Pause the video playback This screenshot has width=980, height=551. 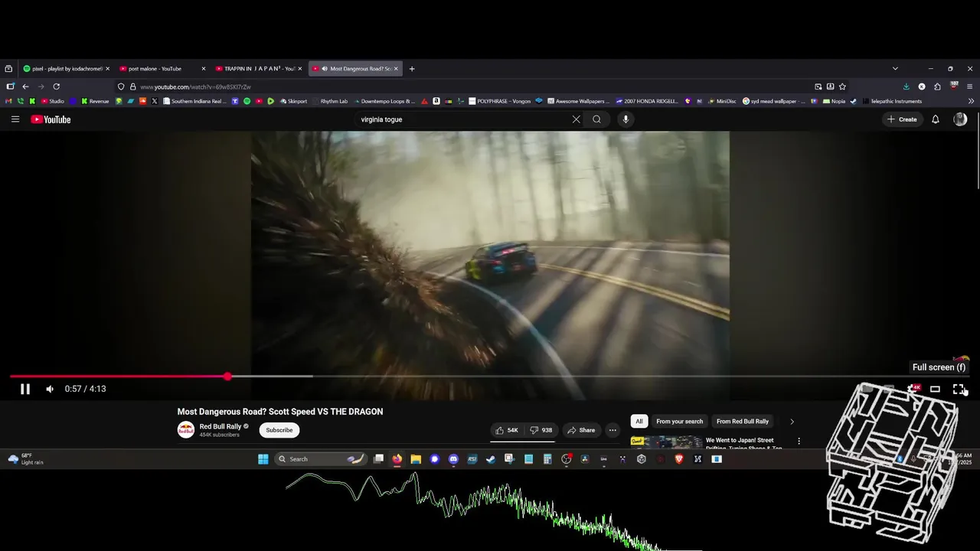[x=24, y=389]
